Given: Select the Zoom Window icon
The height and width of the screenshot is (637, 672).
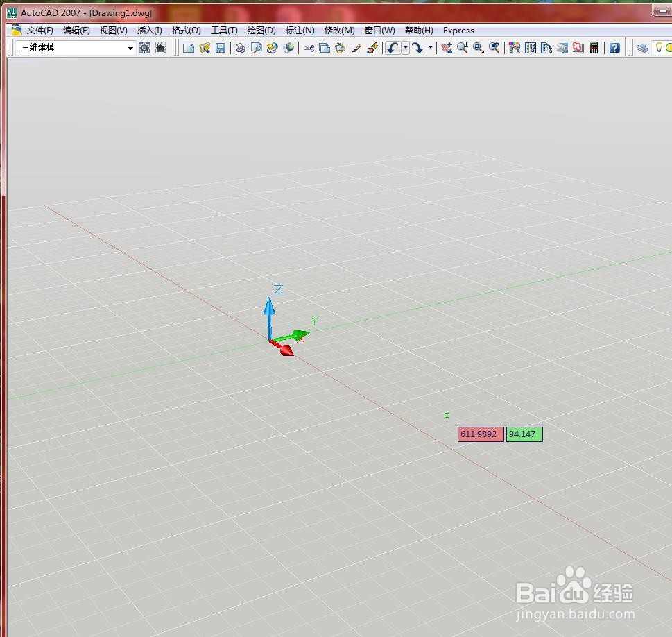Looking at the screenshot, I should click(x=479, y=48).
